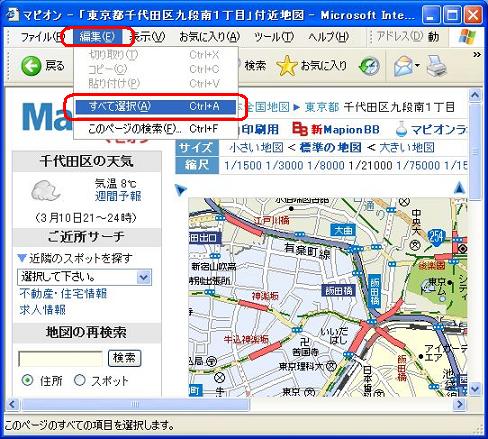Open the Favorites star toolbar icon
The width and height of the screenshot is (488, 439).
click(x=287, y=66)
